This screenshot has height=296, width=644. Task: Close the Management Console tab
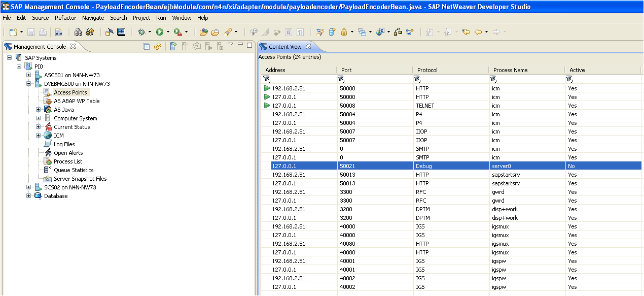click(x=73, y=46)
